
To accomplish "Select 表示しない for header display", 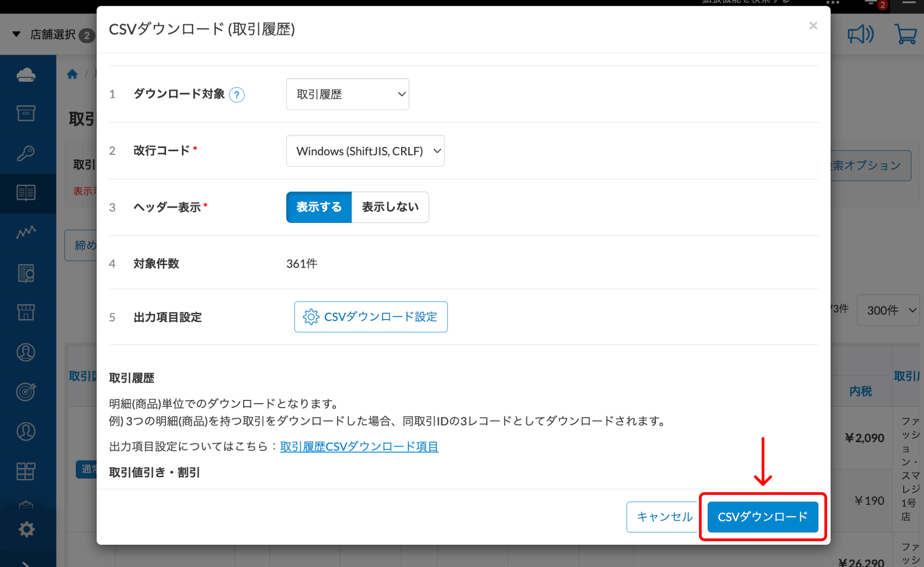I will (x=390, y=207).
